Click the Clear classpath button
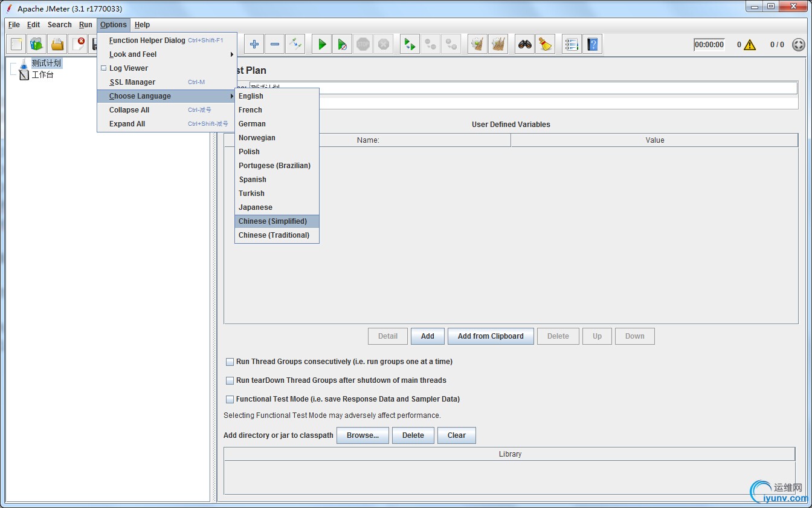This screenshot has width=812, height=508. click(457, 435)
